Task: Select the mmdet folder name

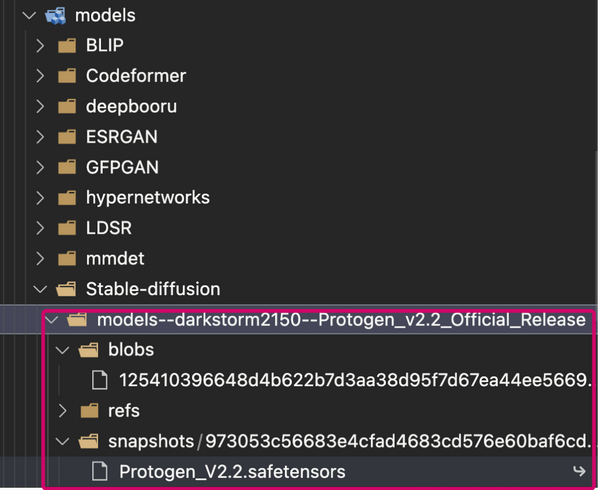Action: point(115,258)
